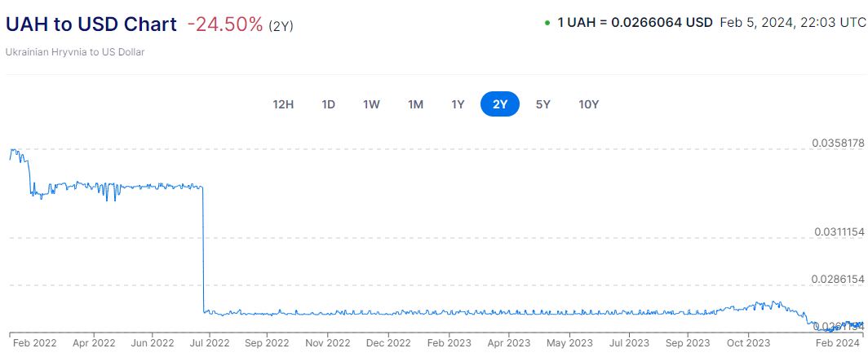Click the green live status dot

547,23
